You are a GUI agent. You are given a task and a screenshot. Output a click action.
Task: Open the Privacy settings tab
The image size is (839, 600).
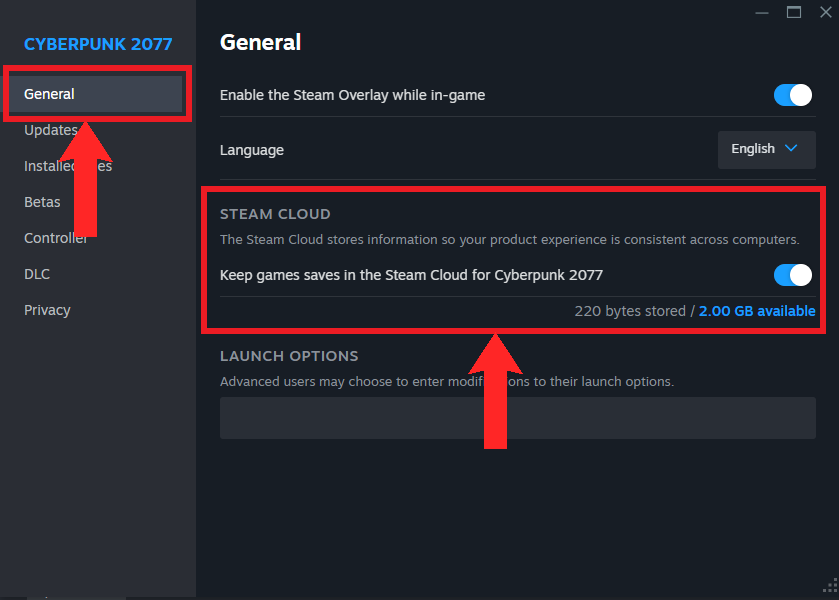47,310
